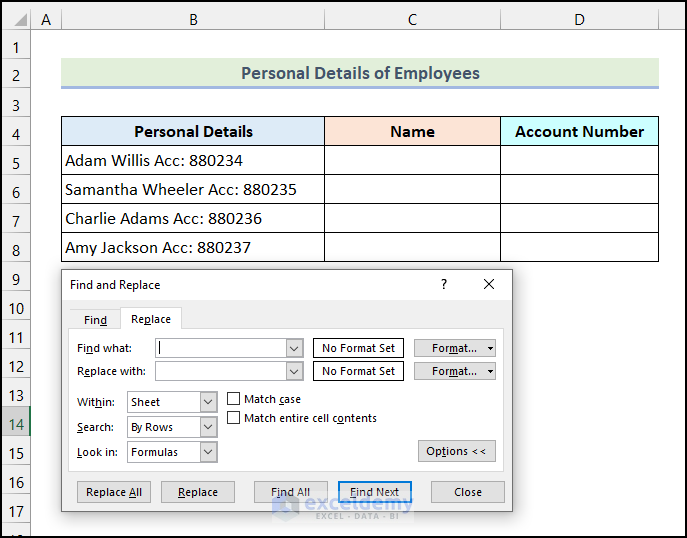Collapse options with Options << button
This screenshot has height=538, width=687.
[456, 451]
